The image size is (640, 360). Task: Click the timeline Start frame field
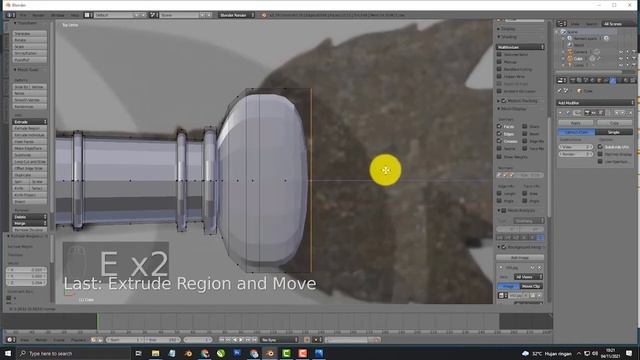click(x=125, y=340)
